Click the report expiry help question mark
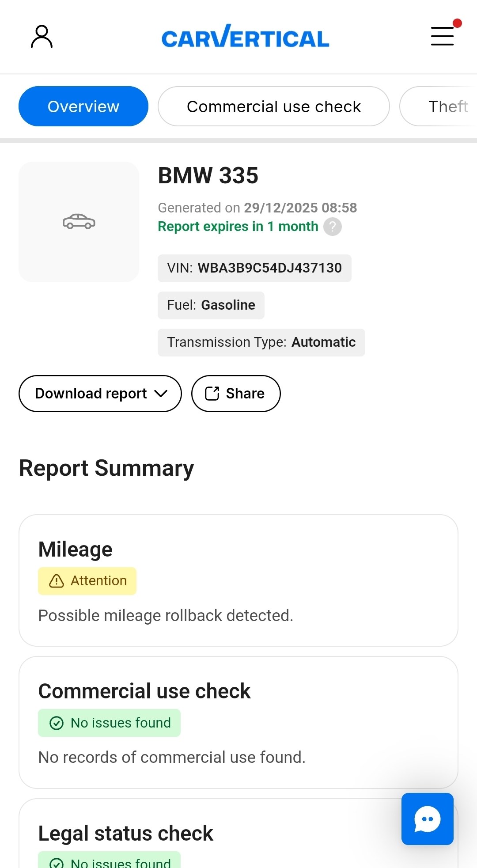 tap(333, 227)
